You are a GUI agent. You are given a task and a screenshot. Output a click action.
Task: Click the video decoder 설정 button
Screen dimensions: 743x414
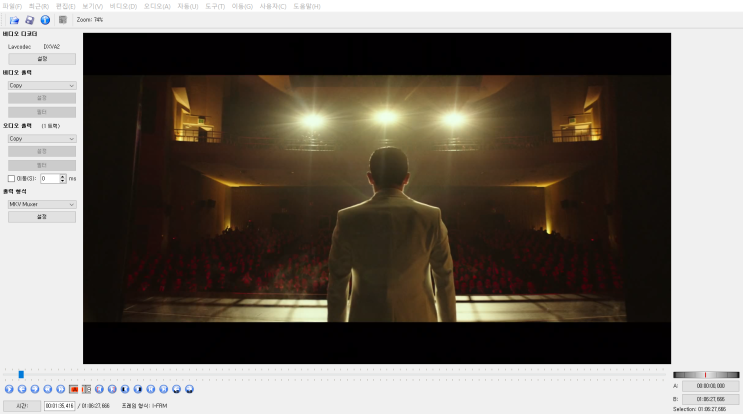42,59
